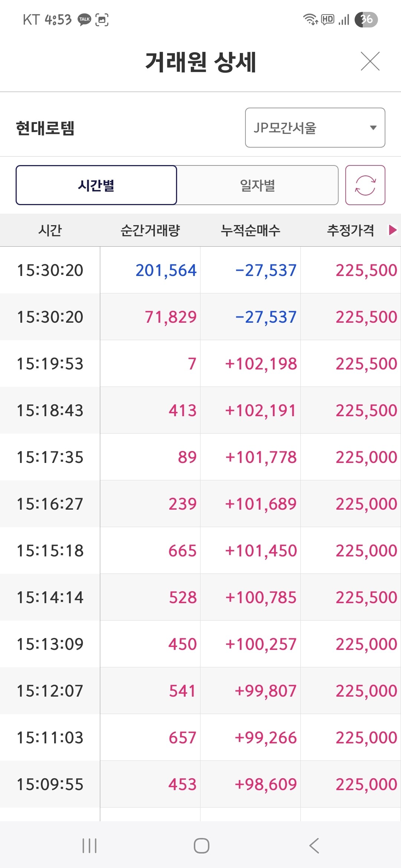Close the 거래원 상세 dialog

click(x=370, y=61)
